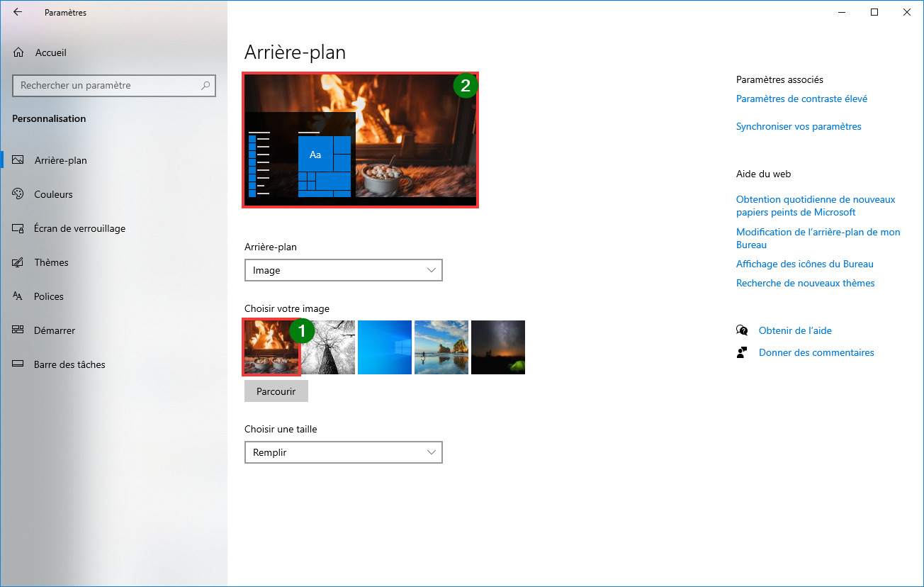The width and height of the screenshot is (924, 587).
Task: Click the large background preview image
Action: coord(361,140)
